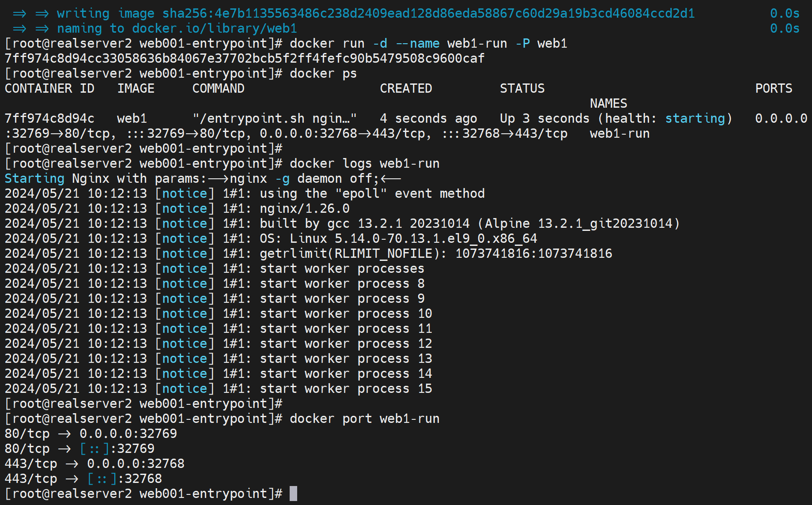Click the short container ID 7ff974c8d94c

pos(49,118)
